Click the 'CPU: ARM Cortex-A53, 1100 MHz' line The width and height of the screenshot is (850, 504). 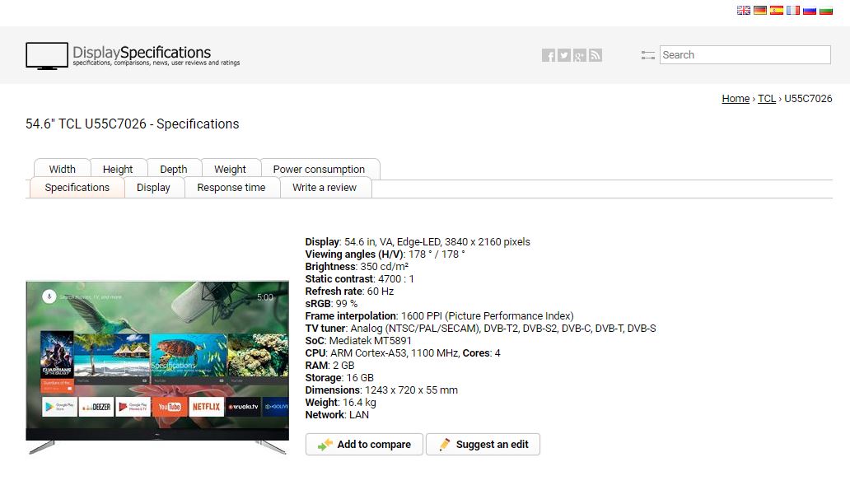click(403, 353)
